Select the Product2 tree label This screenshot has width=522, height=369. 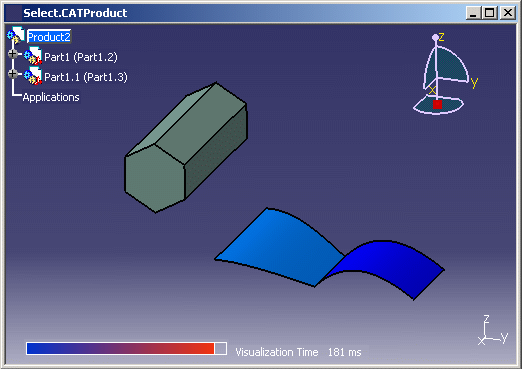click(49, 37)
